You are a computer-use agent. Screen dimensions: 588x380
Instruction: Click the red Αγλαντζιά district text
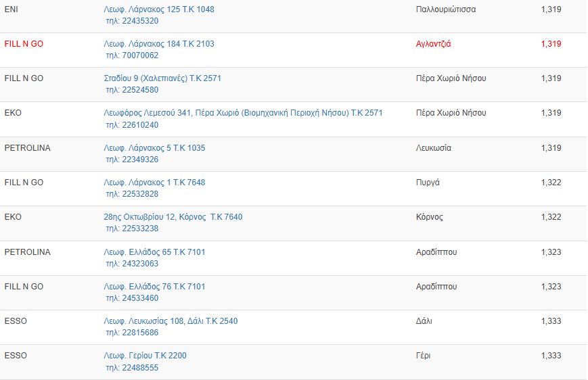click(x=433, y=44)
